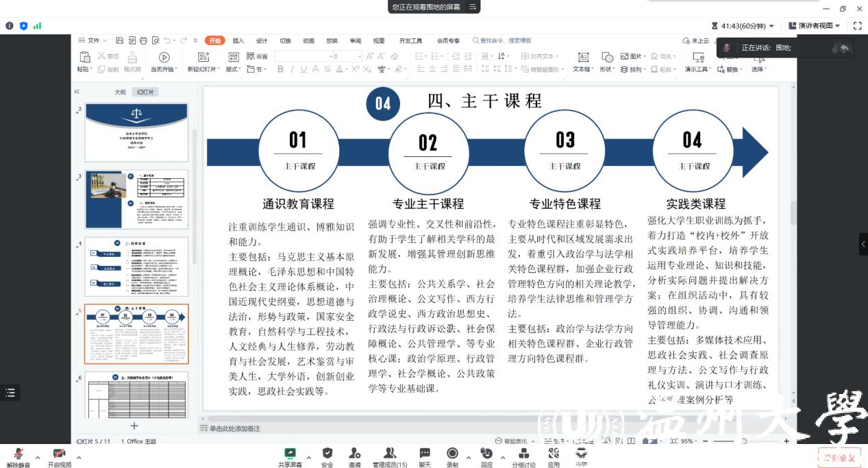Select slide 3 thumbnail in panel

click(136, 199)
